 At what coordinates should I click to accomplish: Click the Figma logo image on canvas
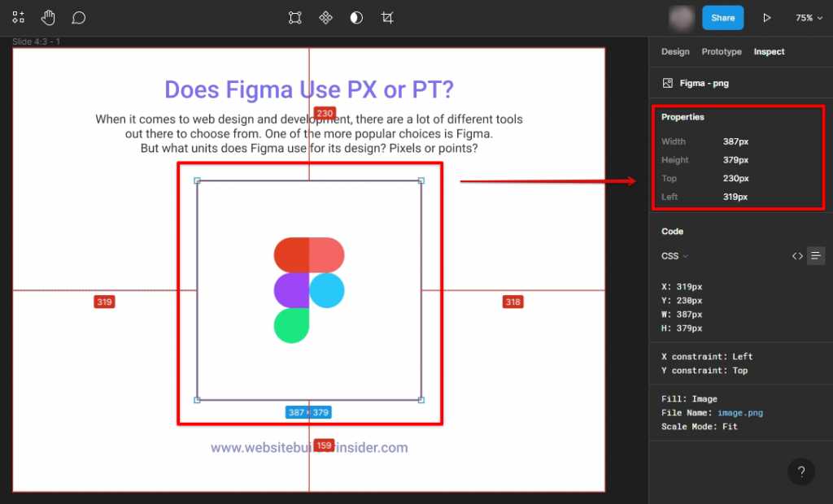click(309, 289)
